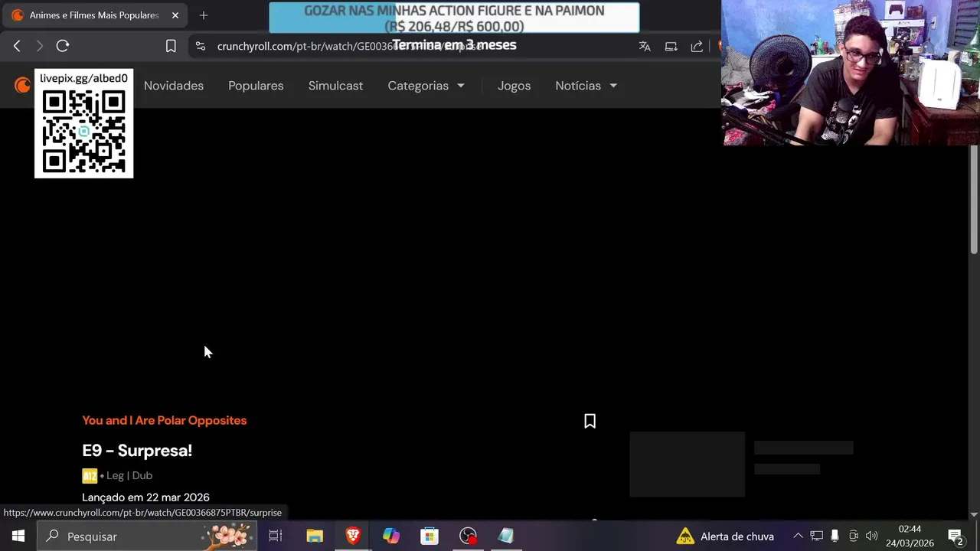Open the You and I Are Polar Opposites series link

[x=164, y=420]
